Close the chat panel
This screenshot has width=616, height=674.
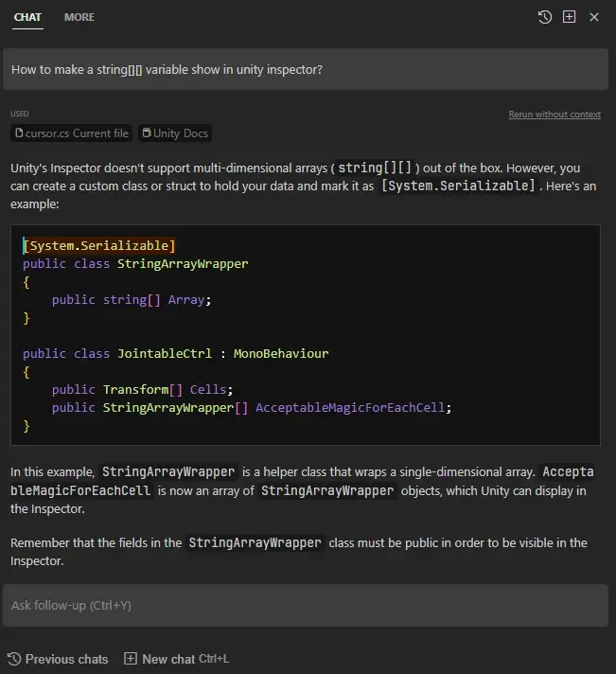click(x=594, y=17)
